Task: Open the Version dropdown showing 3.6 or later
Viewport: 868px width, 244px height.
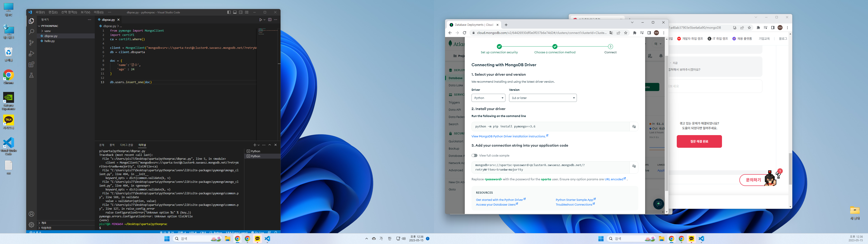Action: click(542, 98)
